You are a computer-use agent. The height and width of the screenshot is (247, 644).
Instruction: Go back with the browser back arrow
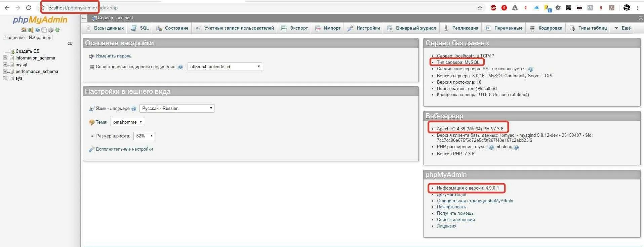click(x=7, y=8)
